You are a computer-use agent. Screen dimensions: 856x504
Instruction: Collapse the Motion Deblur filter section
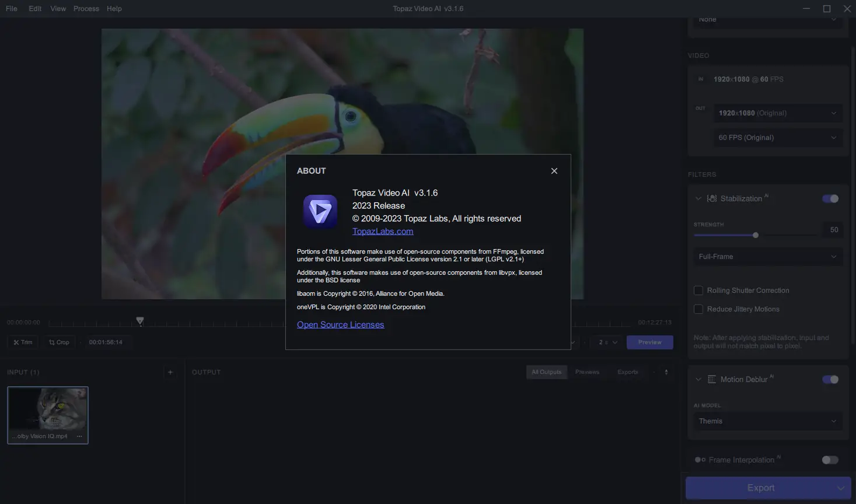tap(698, 380)
